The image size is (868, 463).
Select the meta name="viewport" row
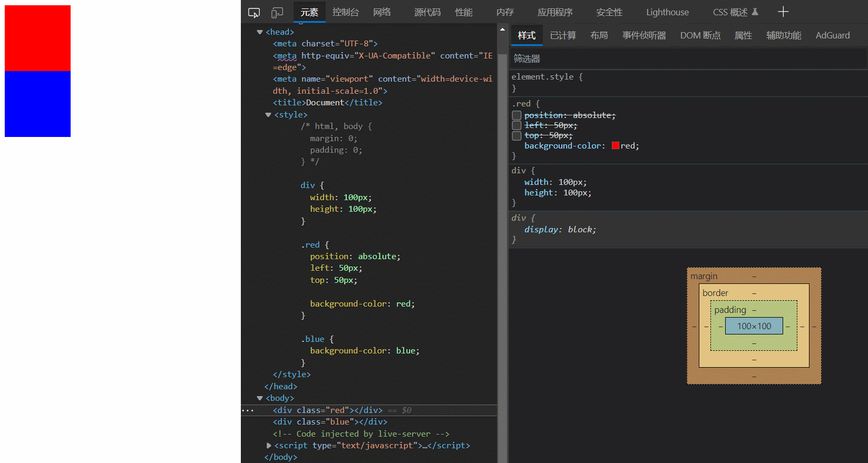(383, 85)
